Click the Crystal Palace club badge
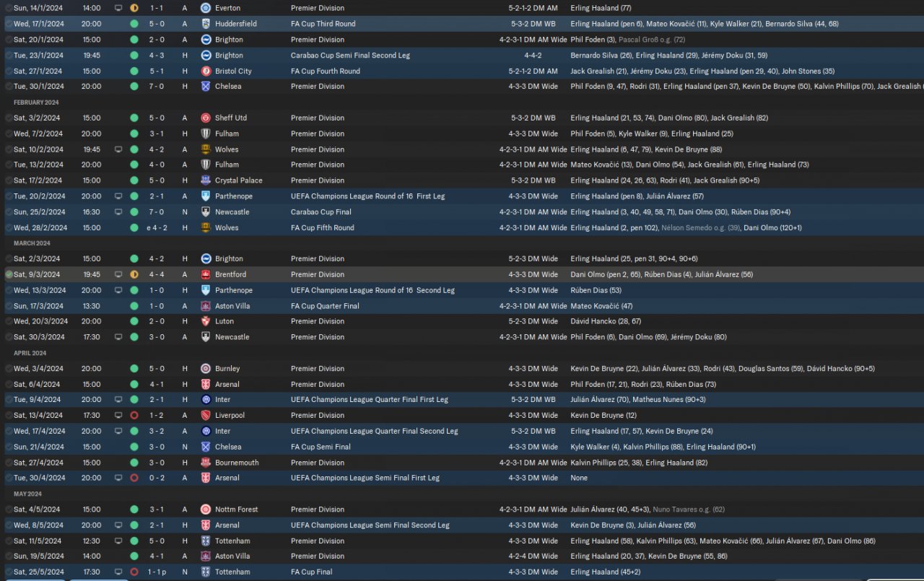The width and height of the screenshot is (924, 581). point(206,180)
